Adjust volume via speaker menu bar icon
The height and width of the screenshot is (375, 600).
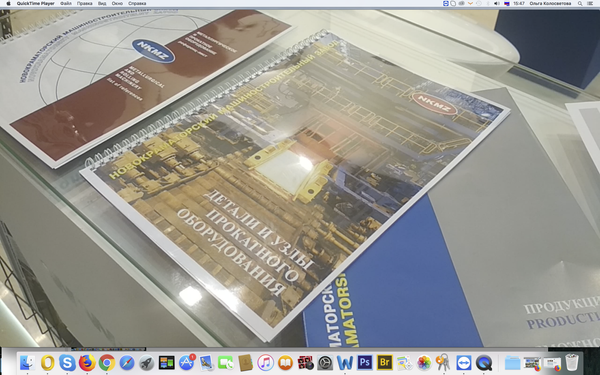pyautogui.click(x=497, y=3)
